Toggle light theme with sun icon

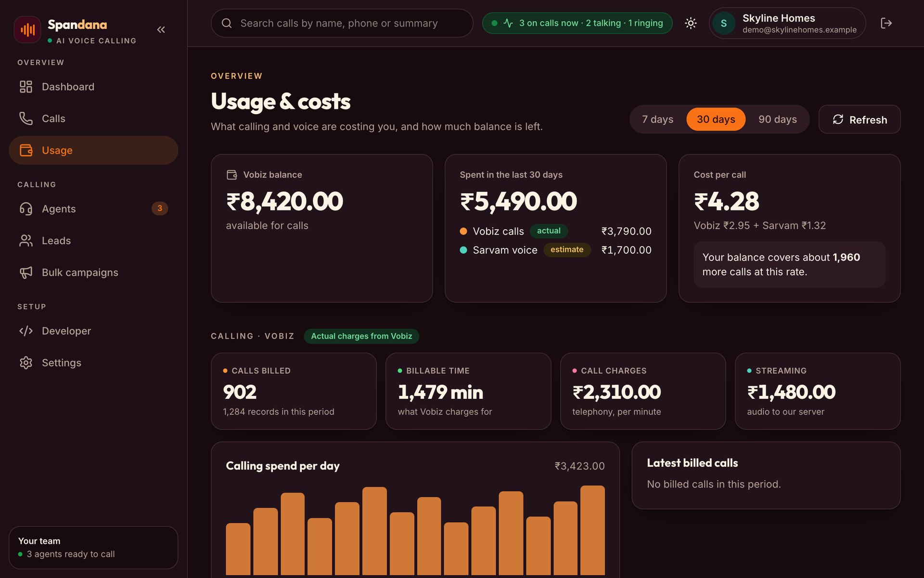pos(691,23)
